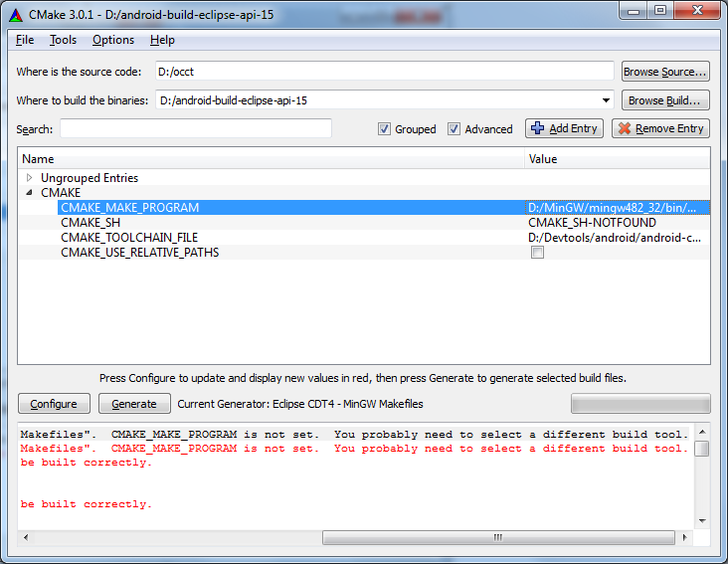The height and width of the screenshot is (564, 728).
Task: Click the progress bar next to generator
Action: (x=639, y=403)
